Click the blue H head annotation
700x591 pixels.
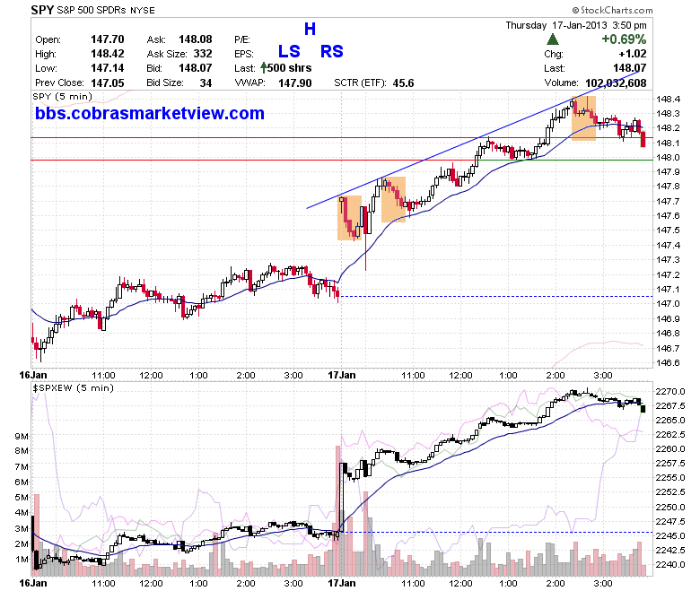pos(310,30)
